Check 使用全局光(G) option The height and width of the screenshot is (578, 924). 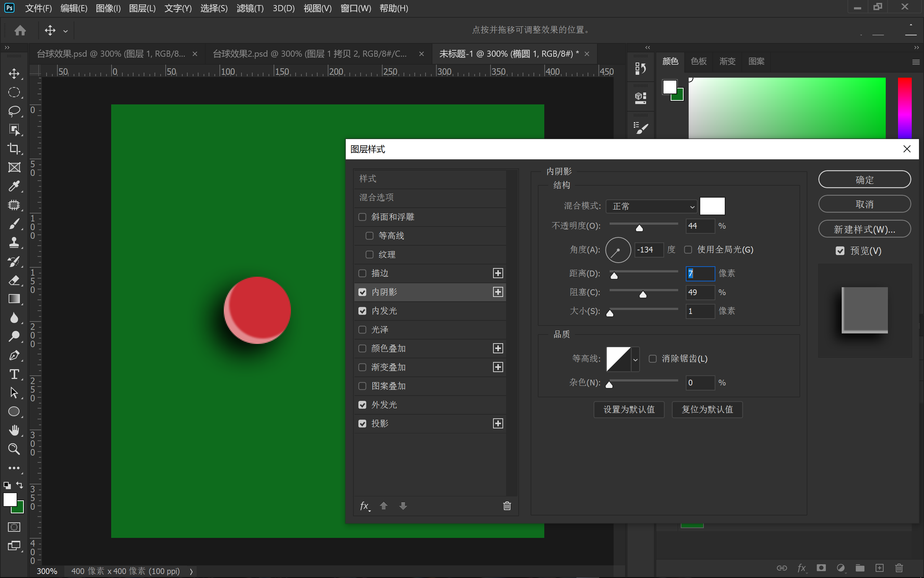(x=688, y=250)
